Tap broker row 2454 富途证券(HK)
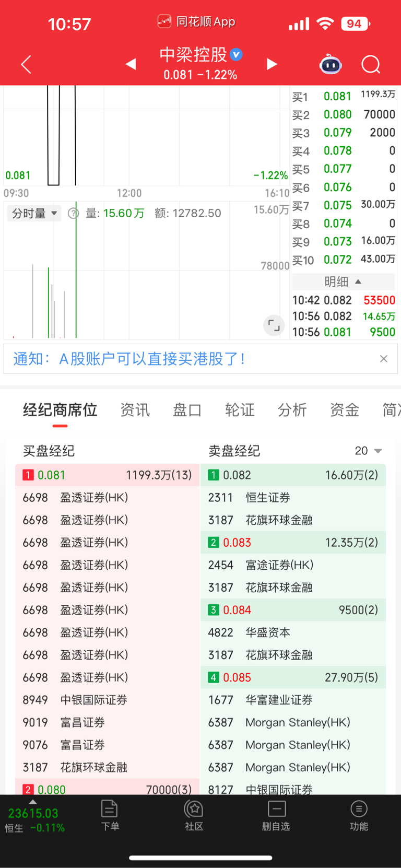401x868 pixels. pyautogui.click(x=293, y=565)
